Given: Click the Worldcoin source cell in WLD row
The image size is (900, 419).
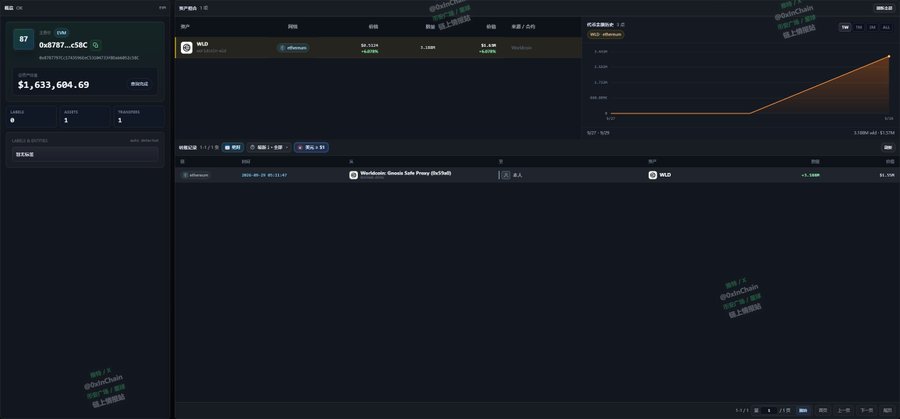Looking at the screenshot, I should [x=521, y=48].
